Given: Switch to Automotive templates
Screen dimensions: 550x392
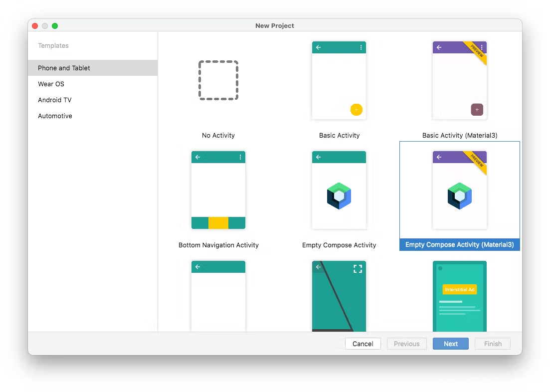Looking at the screenshot, I should pos(93,116).
